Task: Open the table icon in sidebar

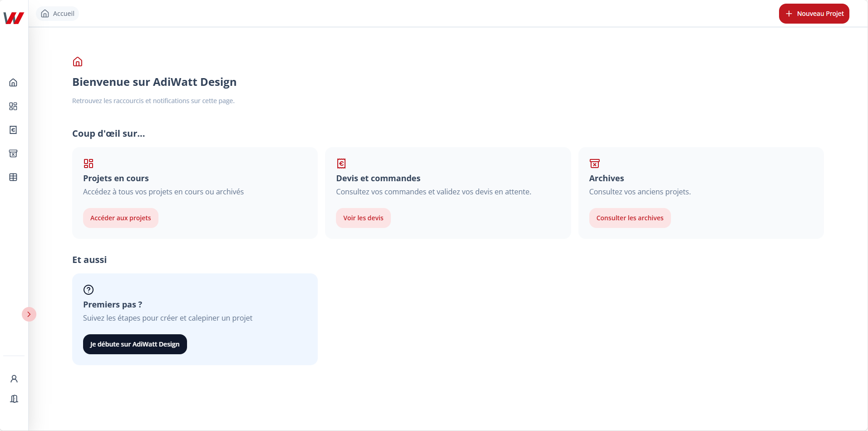Action: coord(13,177)
